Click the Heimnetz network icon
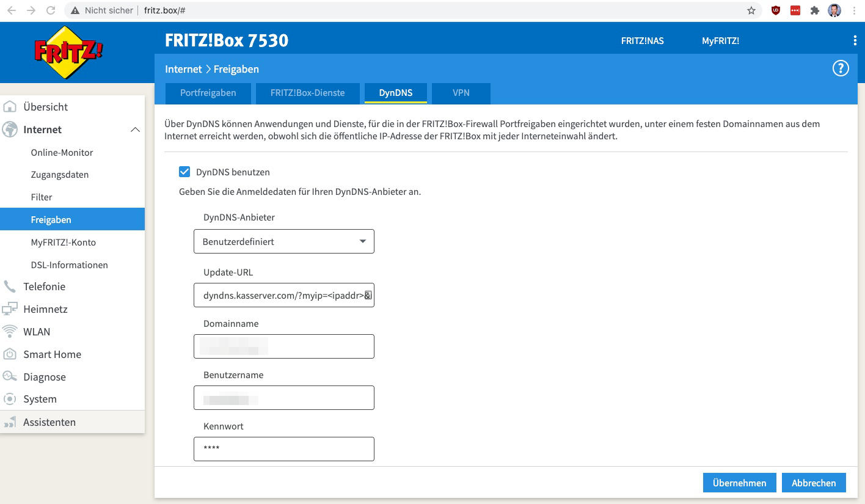The width and height of the screenshot is (865, 504). [10, 309]
